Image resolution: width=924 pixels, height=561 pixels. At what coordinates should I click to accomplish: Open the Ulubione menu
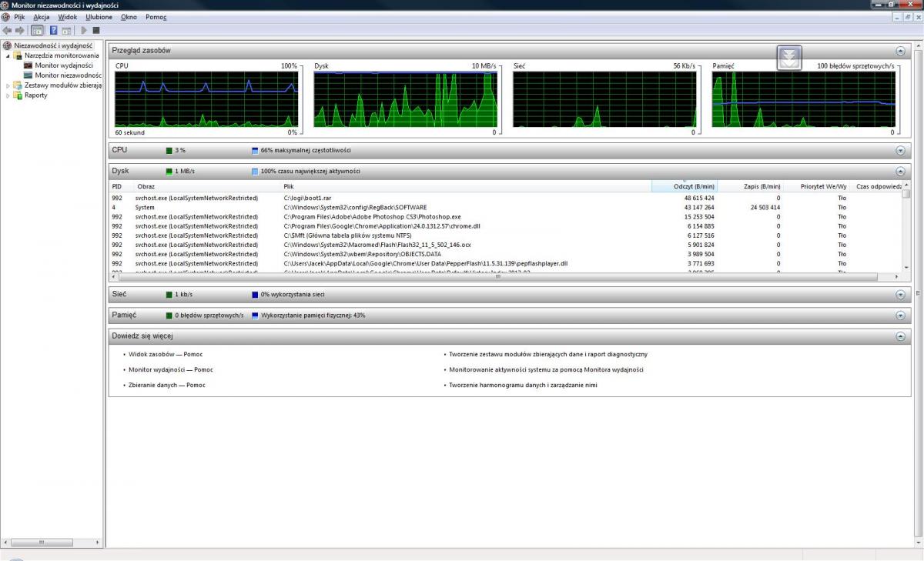pos(99,17)
